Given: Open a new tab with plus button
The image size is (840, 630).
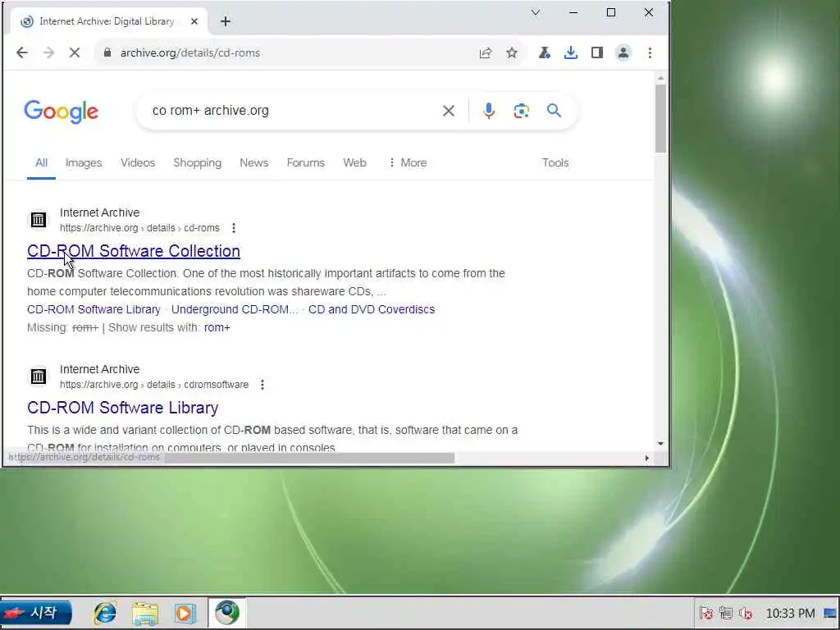Looking at the screenshot, I should 226,21.
